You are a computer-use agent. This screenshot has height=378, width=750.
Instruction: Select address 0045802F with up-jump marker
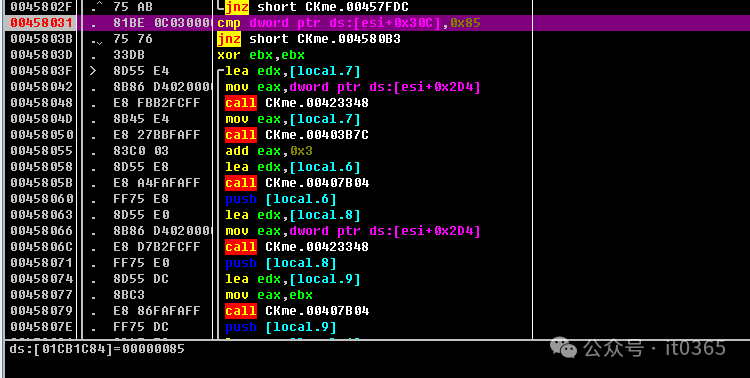tap(41, 7)
